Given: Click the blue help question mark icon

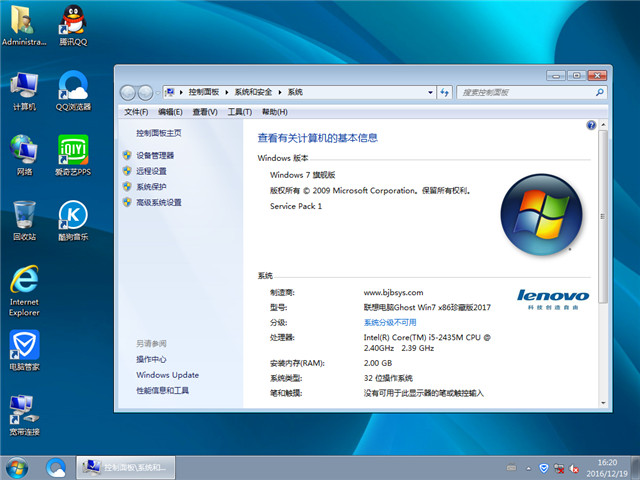Looking at the screenshot, I should (591, 126).
